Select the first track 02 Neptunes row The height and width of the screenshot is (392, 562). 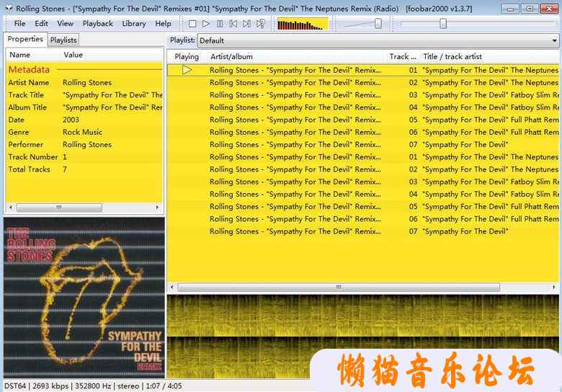pyautogui.click(x=363, y=83)
